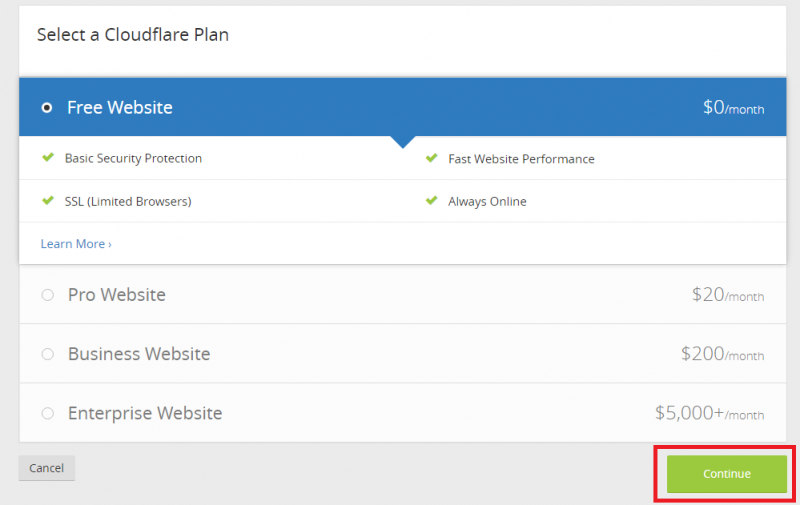Click the checkmark beside Basic Security Protection
The height and width of the screenshot is (505, 800).
pos(48,157)
